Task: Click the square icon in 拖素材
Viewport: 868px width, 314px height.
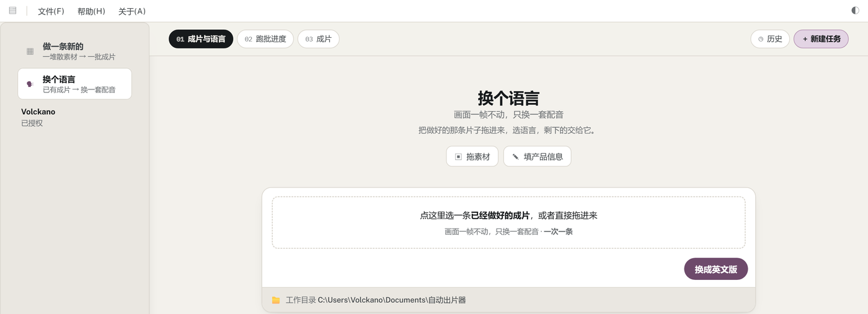Action: 458,156
